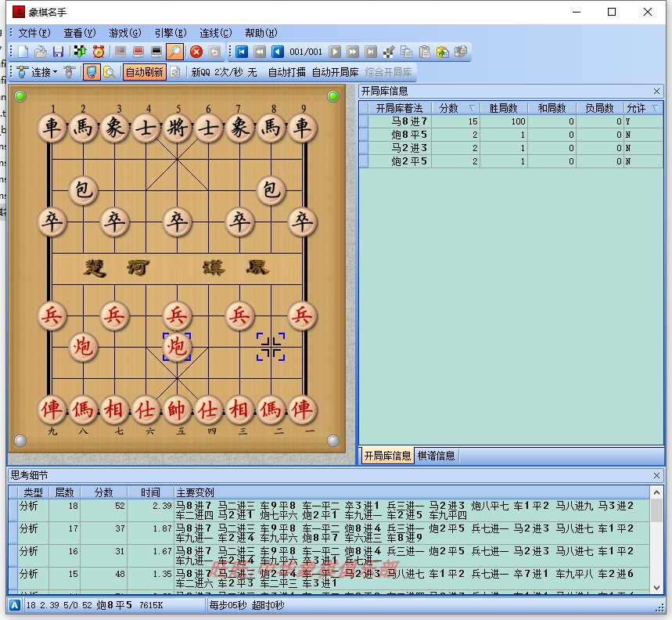
Task: Open the 连接 dropdown arrow
Action: click(x=56, y=72)
